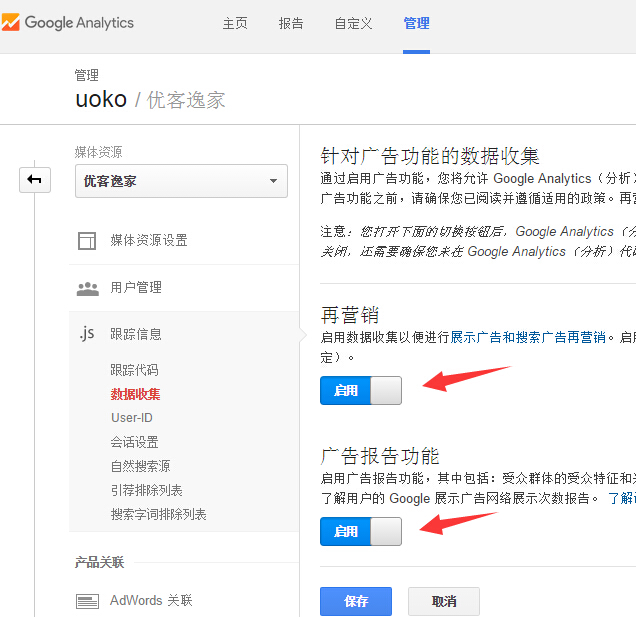This screenshot has width=636, height=617.
Task: Click the back arrow button in sidebar
Action: click(34, 180)
